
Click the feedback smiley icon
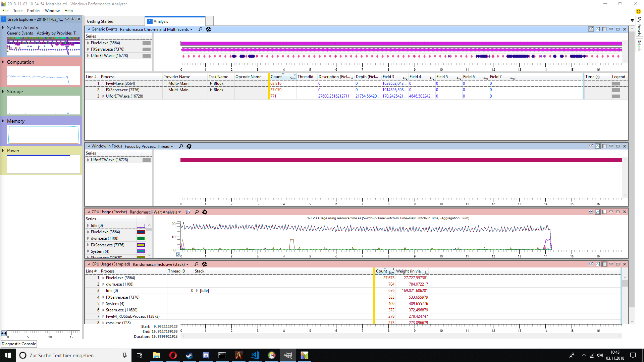click(x=638, y=11)
